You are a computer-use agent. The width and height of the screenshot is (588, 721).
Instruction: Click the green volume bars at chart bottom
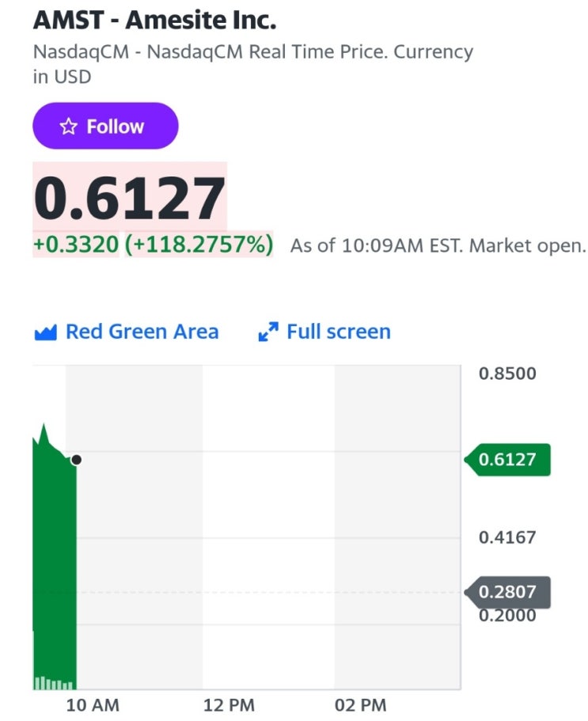click(x=53, y=683)
